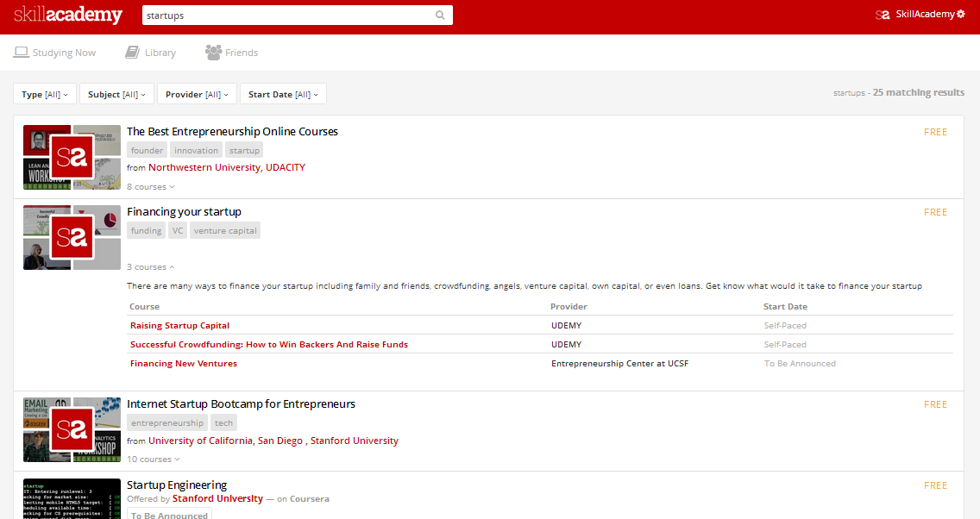Click the search magnifier icon
Viewport: 980px width, 519px height.
440,16
